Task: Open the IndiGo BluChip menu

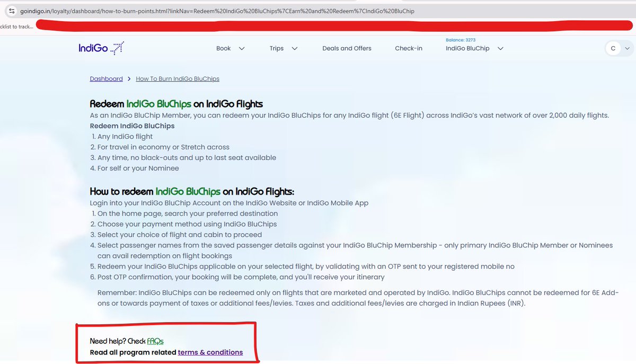Action: pyautogui.click(x=467, y=48)
